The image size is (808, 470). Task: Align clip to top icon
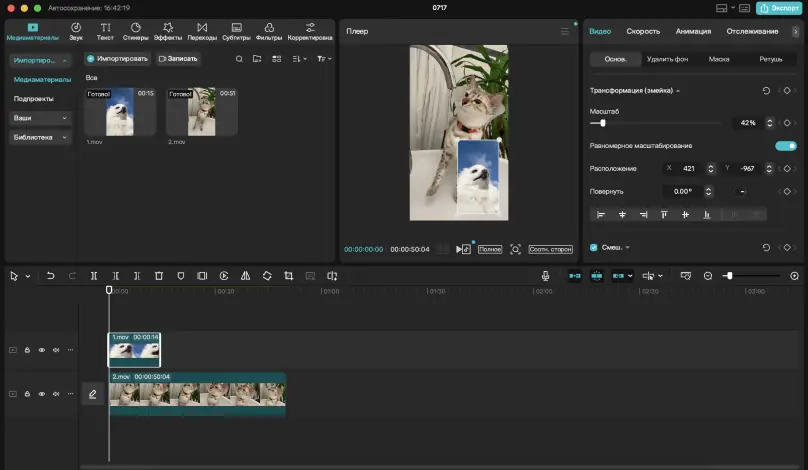tap(664, 215)
